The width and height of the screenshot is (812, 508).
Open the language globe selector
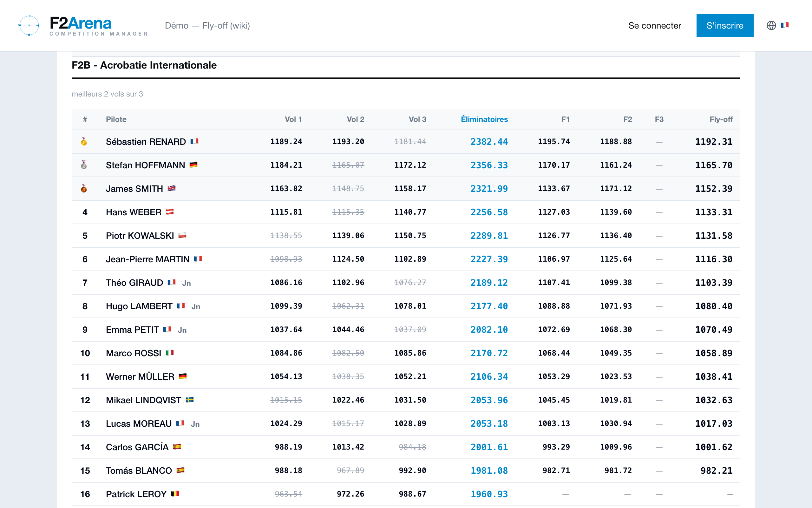tap(771, 25)
